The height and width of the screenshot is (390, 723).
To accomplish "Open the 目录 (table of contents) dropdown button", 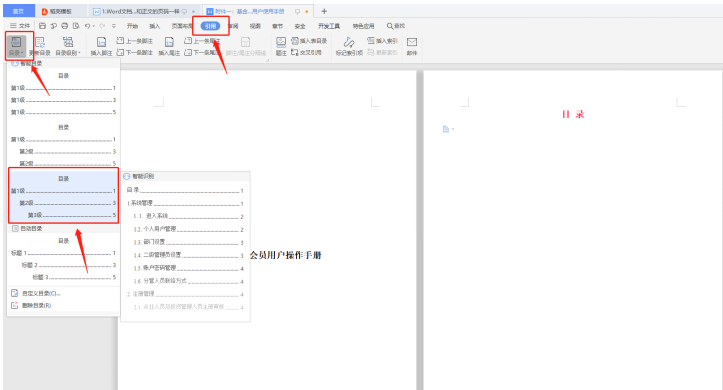I will click(16, 46).
